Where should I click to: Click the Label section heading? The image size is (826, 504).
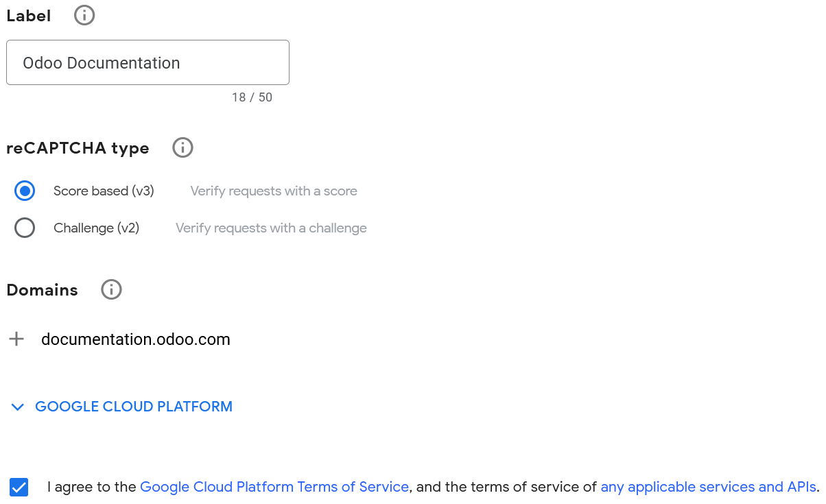(x=28, y=15)
